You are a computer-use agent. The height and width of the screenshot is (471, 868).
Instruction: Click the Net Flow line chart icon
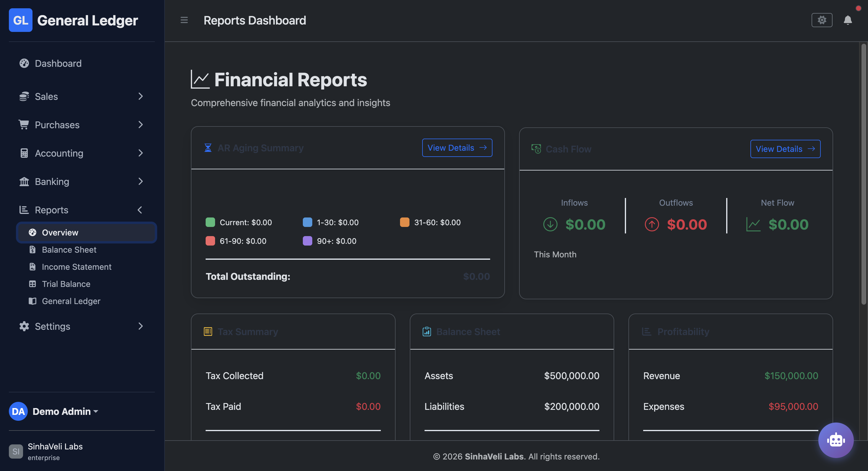pyautogui.click(x=753, y=224)
